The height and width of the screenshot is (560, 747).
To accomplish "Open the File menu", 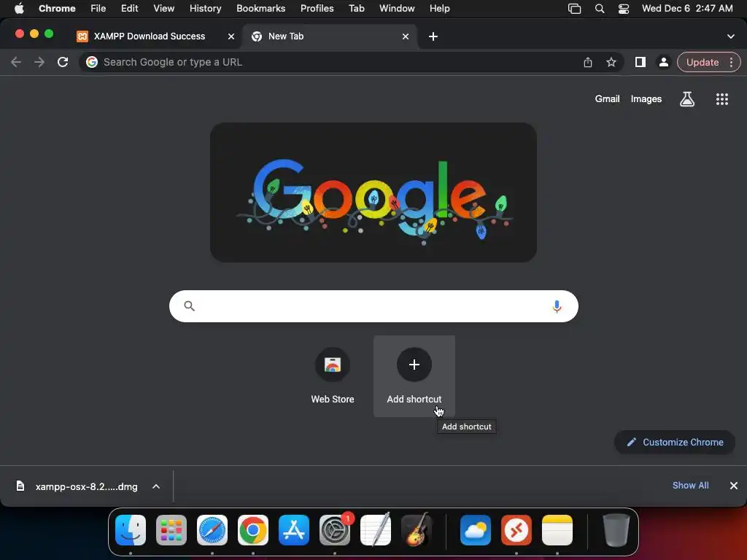I will pos(98,9).
